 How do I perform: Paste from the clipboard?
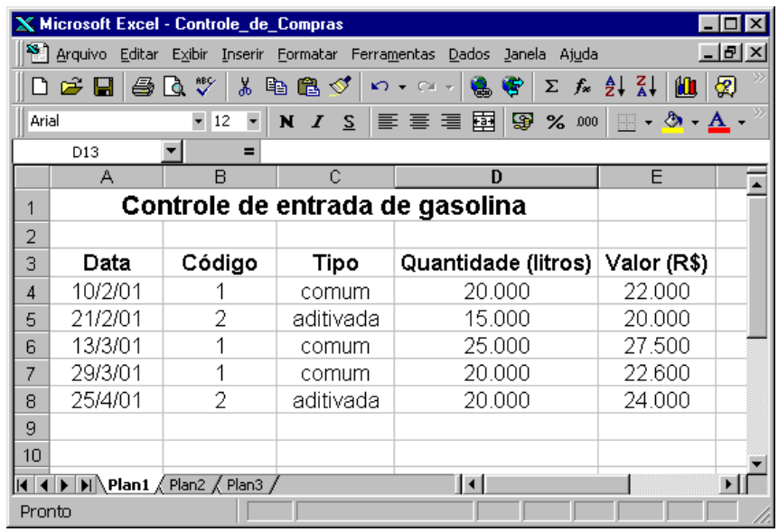[308, 88]
